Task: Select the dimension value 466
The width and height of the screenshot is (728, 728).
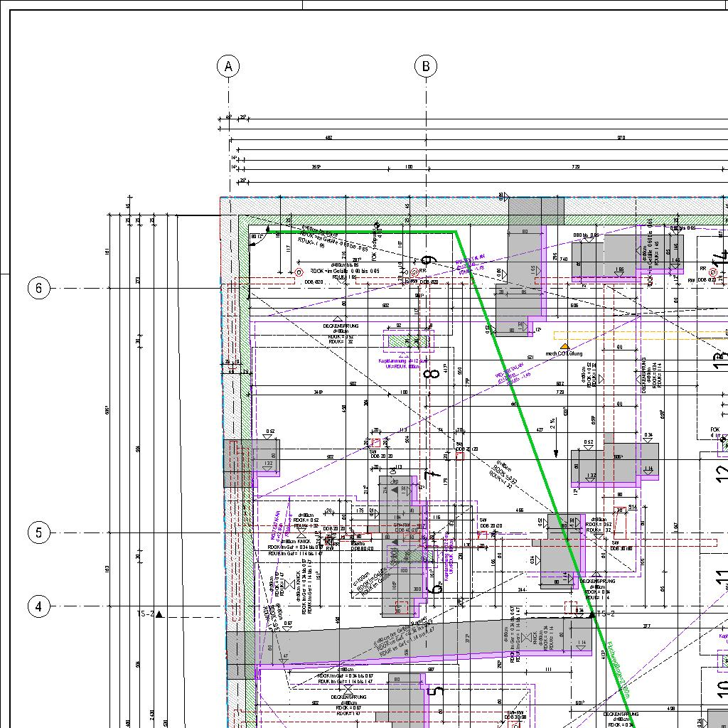Action: (519, 510)
